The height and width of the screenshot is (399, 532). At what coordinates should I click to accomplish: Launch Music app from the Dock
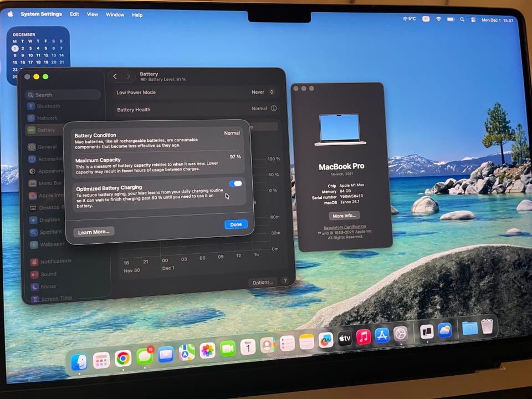(364, 337)
